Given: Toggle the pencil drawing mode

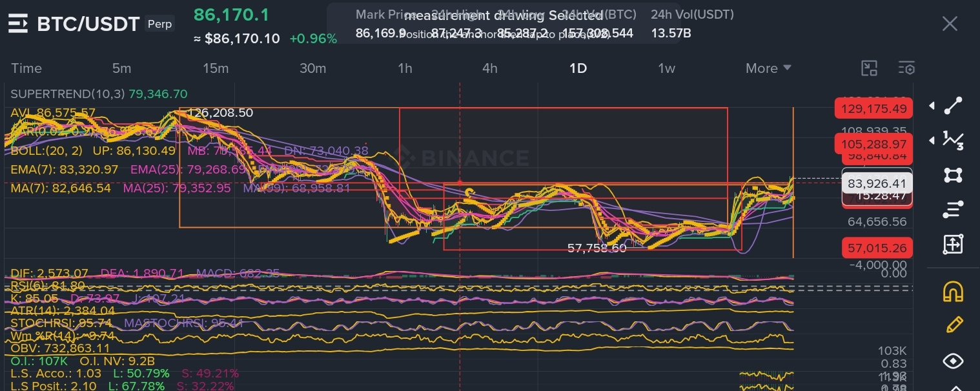Looking at the screenshot, I should [x=954, y=325].
